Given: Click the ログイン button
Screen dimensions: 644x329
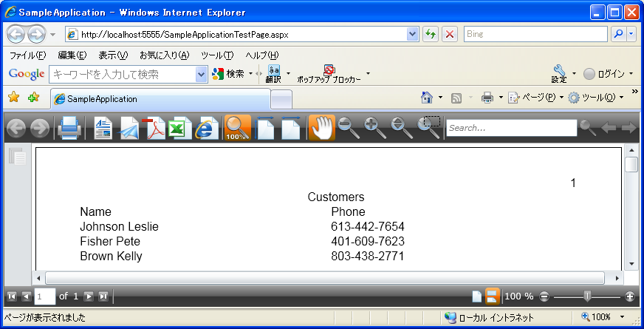Looking at the screenshot, I should [x=604, y=74].
